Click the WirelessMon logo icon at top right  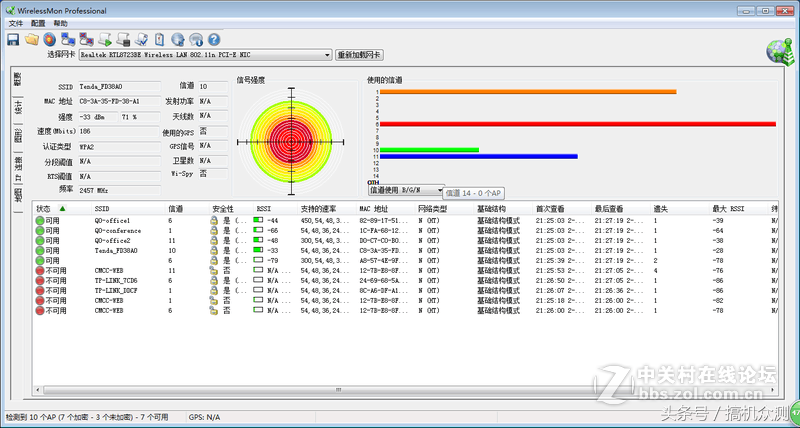click(x=779, y=51)
